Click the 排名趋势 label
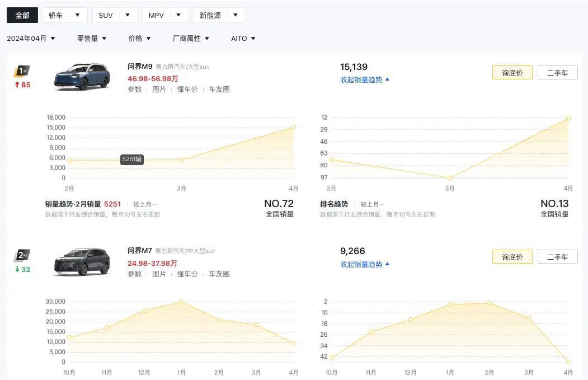 pos(334,204)
